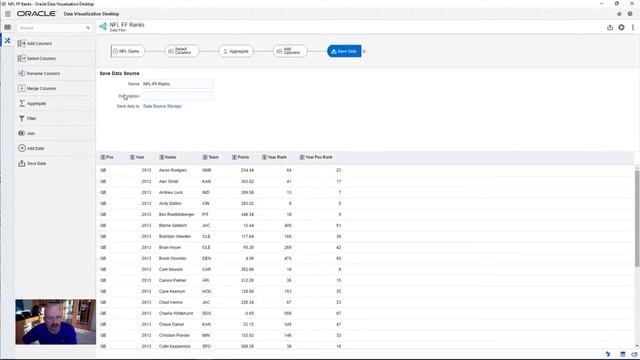Click the middle bottom-right panel icon
The image size is (640, 360).
(622, 354)
